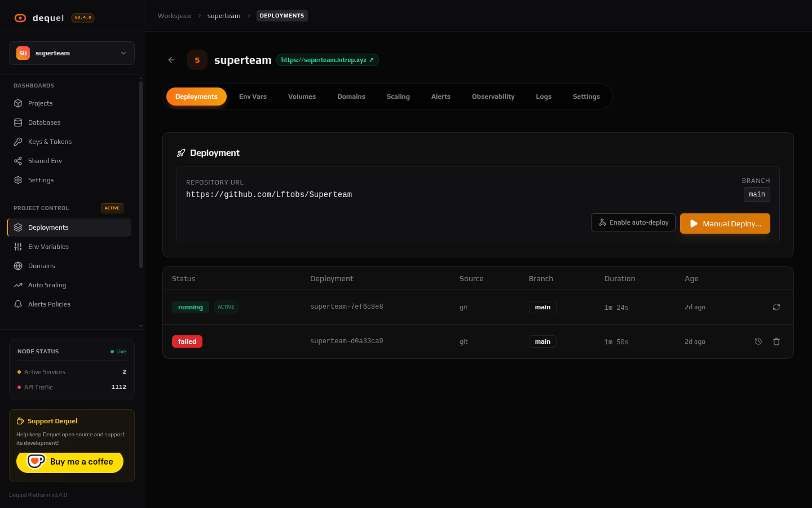Click the superteam breadcrumb
812x508 pixels.
pos(224,16)
